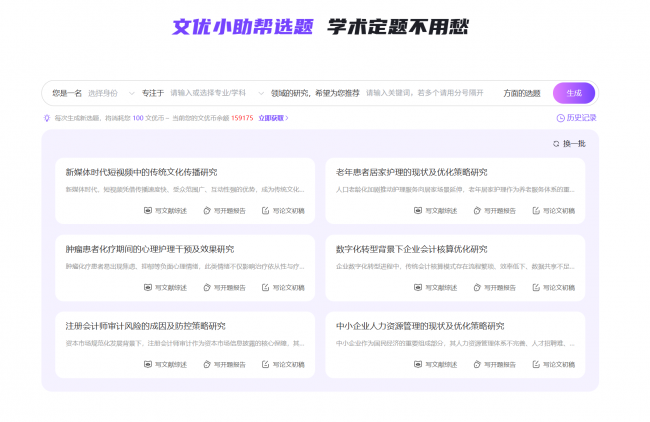Click the red balance number 159175
The height and width of the screenshot is (422, 650).
pos(242,118)
